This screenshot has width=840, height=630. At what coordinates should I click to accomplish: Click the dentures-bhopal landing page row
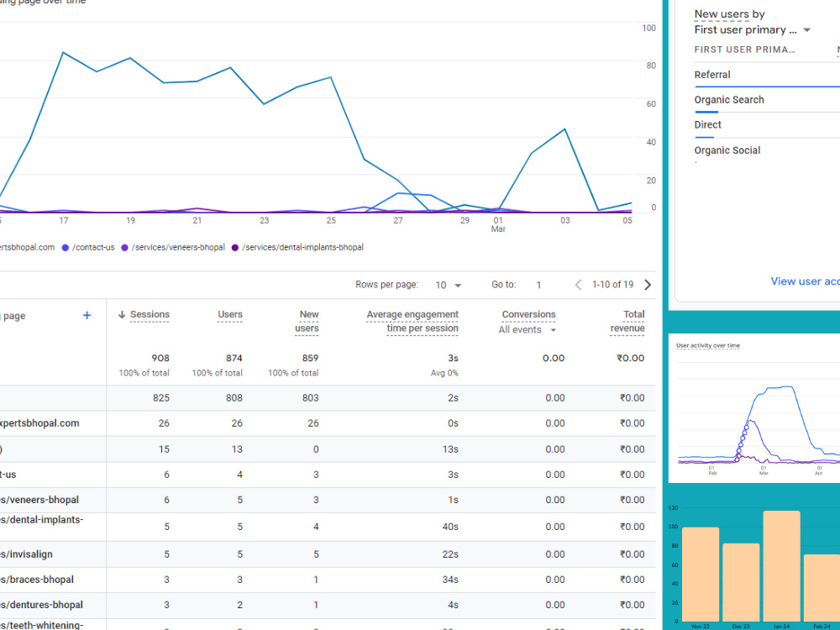(328, 605)
